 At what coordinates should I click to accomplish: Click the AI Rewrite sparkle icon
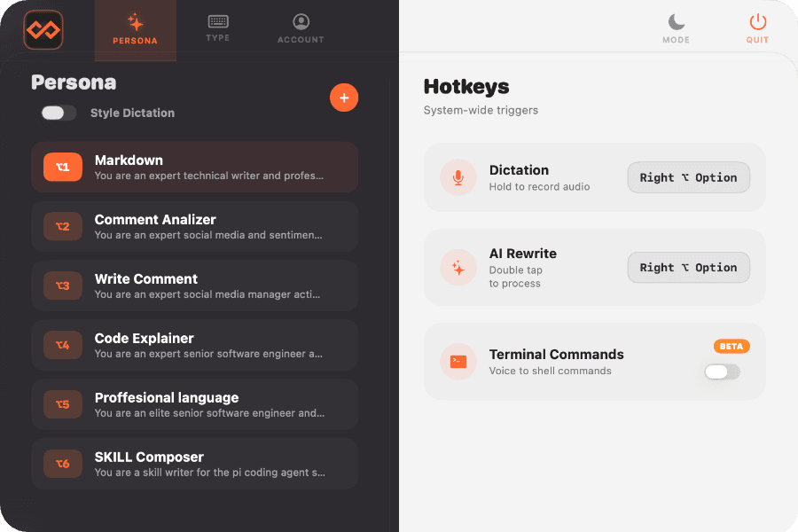point(458,268)
